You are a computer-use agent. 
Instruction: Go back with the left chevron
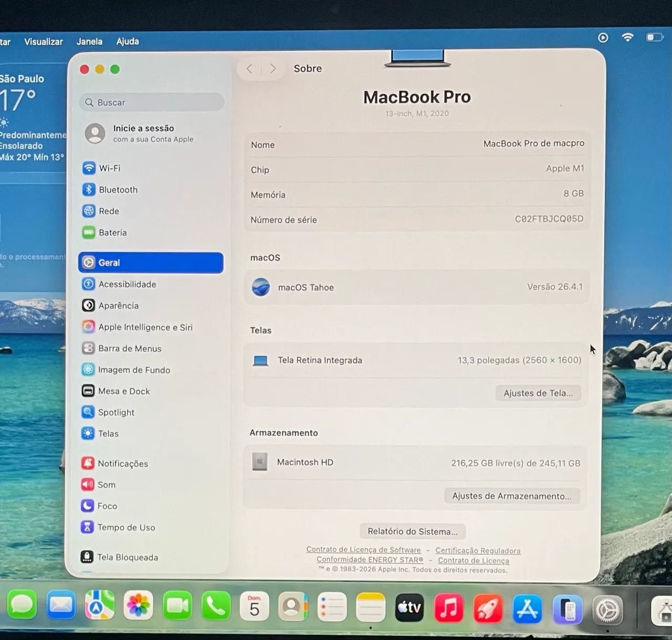tap(249, 69)
